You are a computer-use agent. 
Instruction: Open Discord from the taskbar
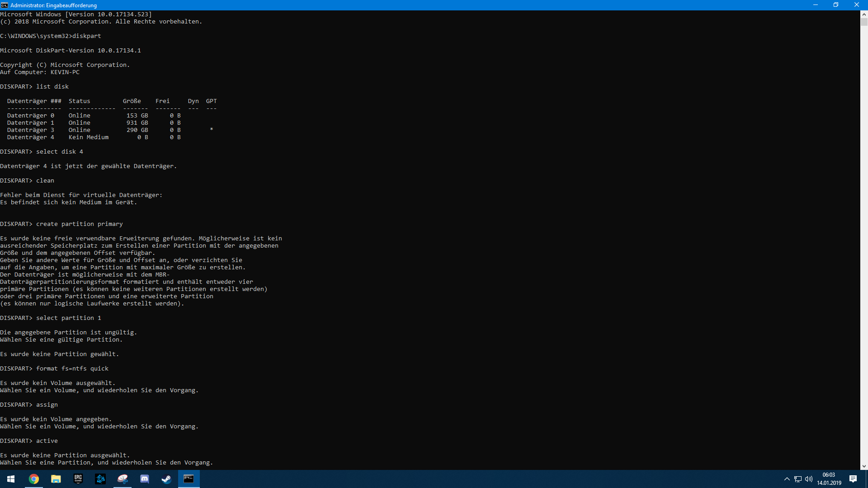pyautogui.click(x=145, y=479)
